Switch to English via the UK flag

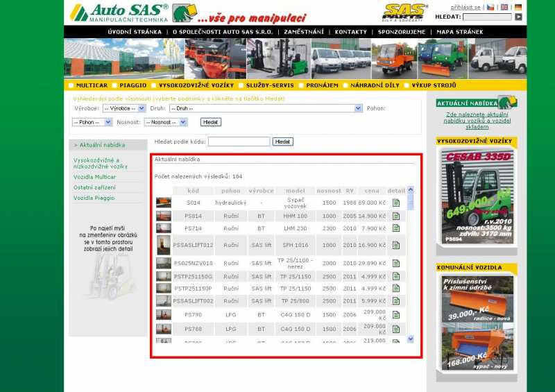[x=504, y=7]
